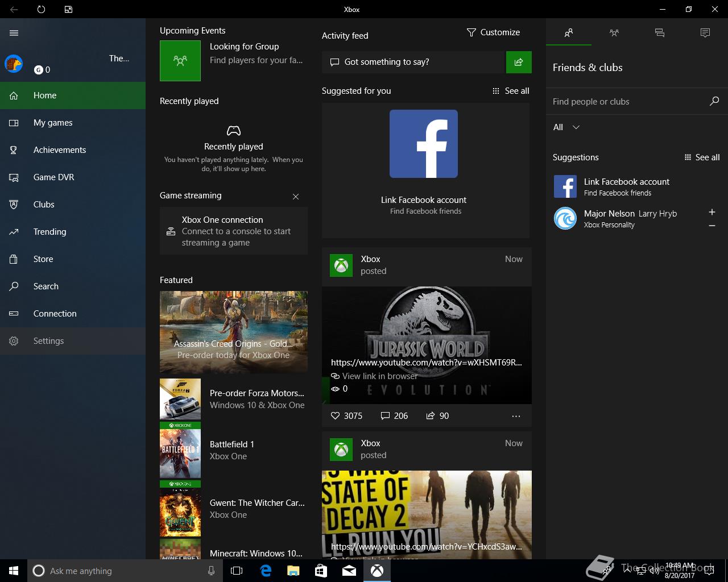Click View link in browser on Jurassic post
This screenshot has height=582, width=728.
point(374,376)
